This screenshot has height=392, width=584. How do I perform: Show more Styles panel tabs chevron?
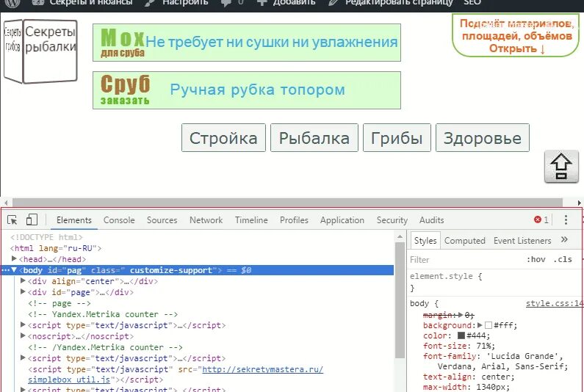[564, 240]
